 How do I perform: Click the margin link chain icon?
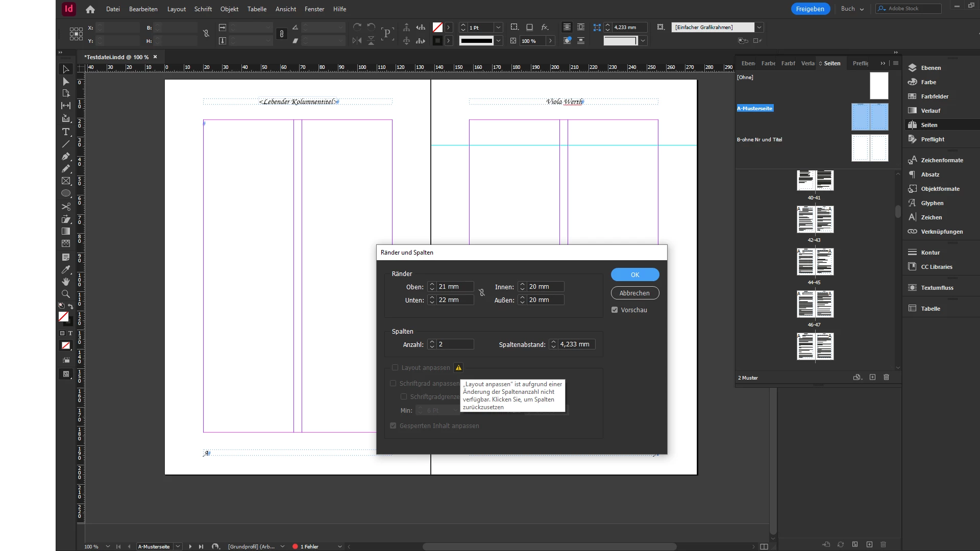click(481, 293)
